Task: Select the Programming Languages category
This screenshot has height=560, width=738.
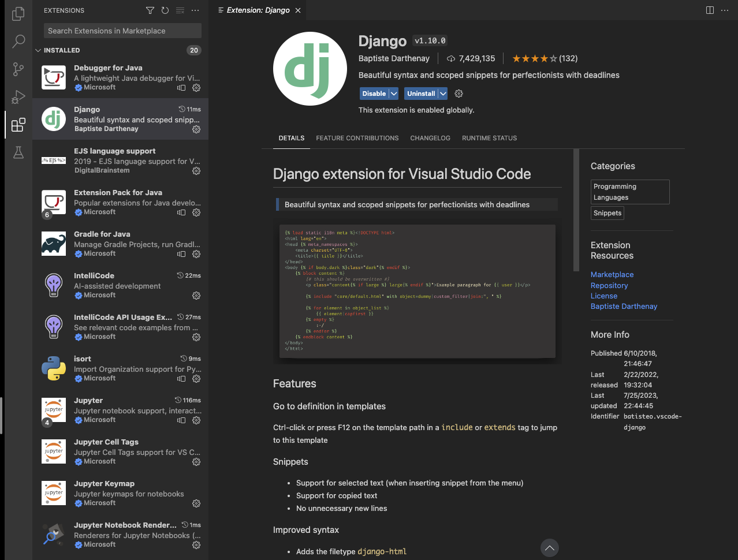Action: click(x=630, y=192)
